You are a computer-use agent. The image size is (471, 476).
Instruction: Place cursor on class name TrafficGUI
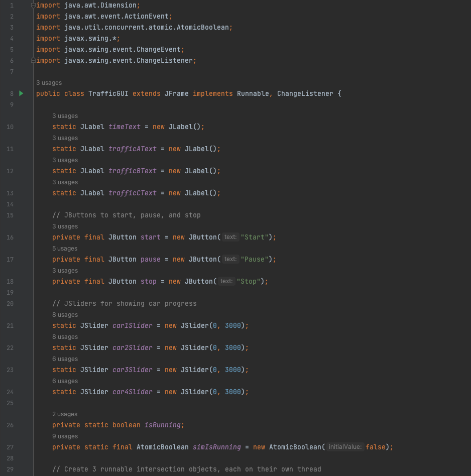108,93
